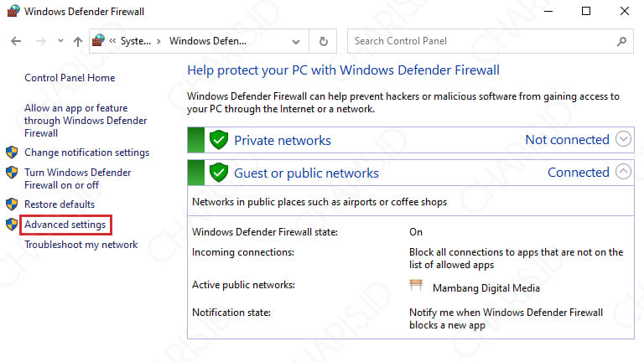This screenshot has width=644, height=362.
Task: Click shield icon beside Turn Windows Defender Firewall
Action: coord(12,173)
